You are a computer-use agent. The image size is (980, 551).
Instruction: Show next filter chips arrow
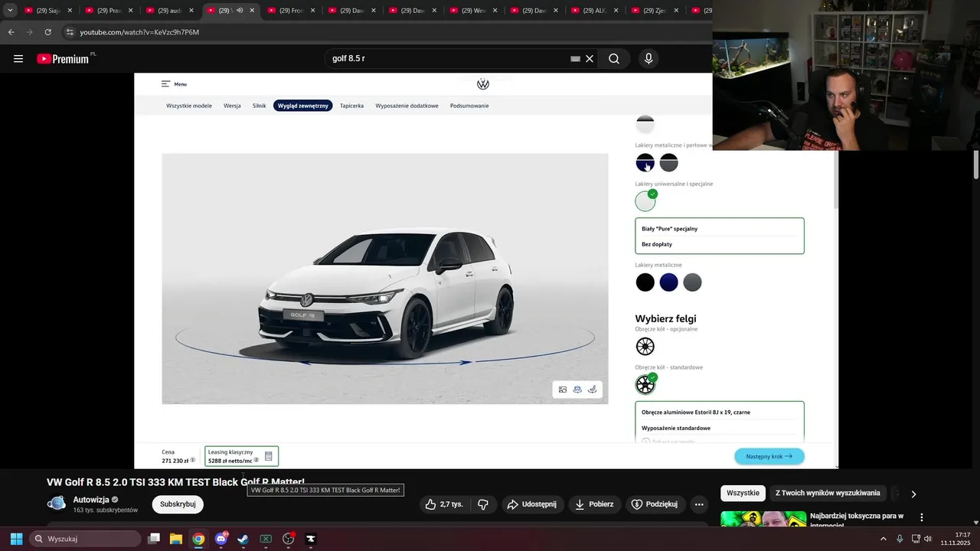tap(913, 494)
